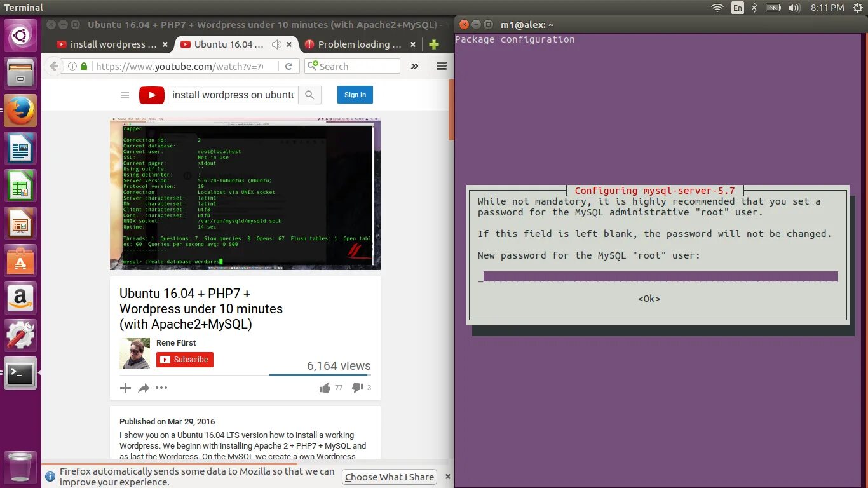
Task: Open Ubuntu Dash search launcher
Action: [x=21, y=35]
